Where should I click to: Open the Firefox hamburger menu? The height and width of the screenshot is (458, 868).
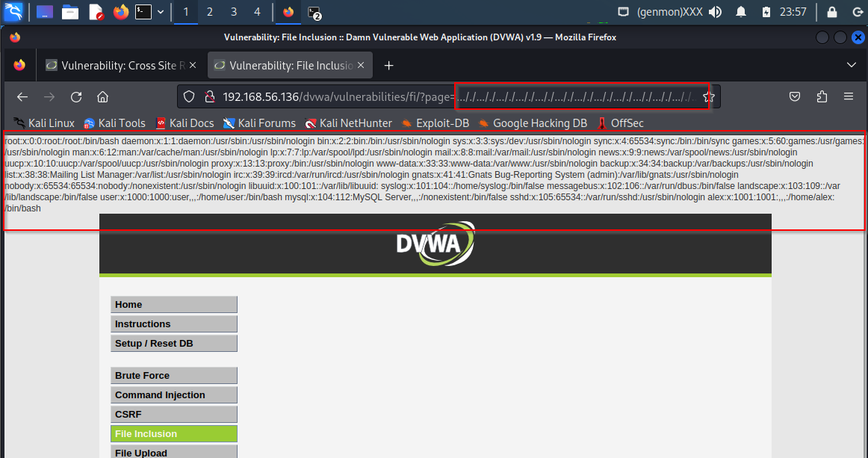(x=849, y=97)
